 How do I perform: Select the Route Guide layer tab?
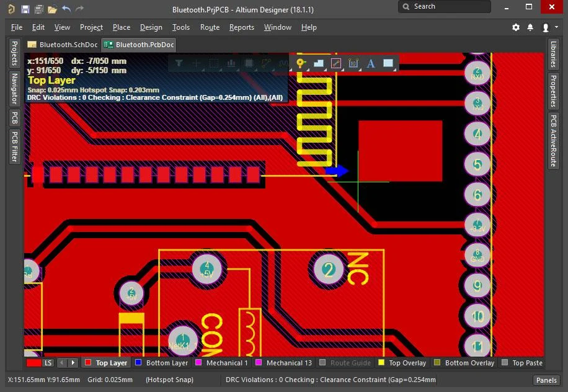click(x=345, y=363)
